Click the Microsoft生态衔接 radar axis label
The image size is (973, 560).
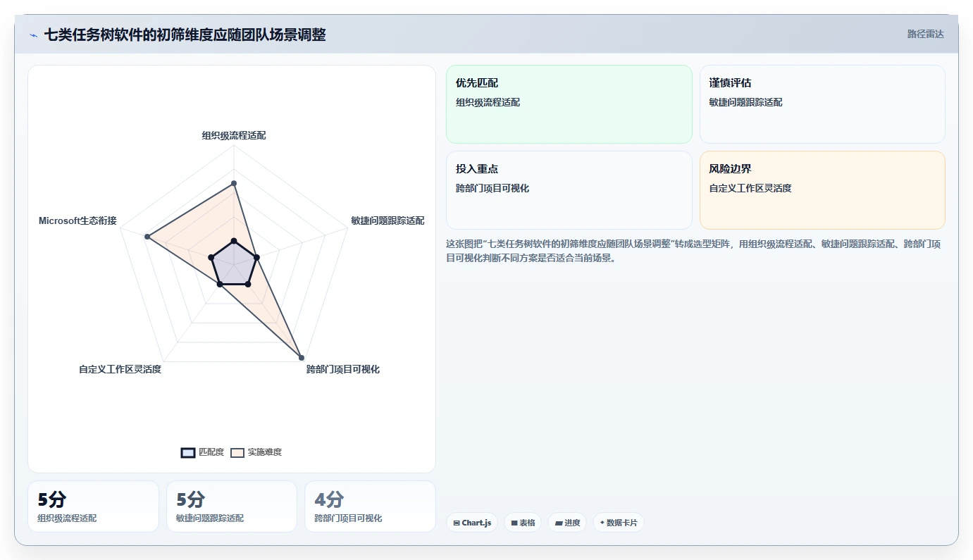(x=78, y=220)
